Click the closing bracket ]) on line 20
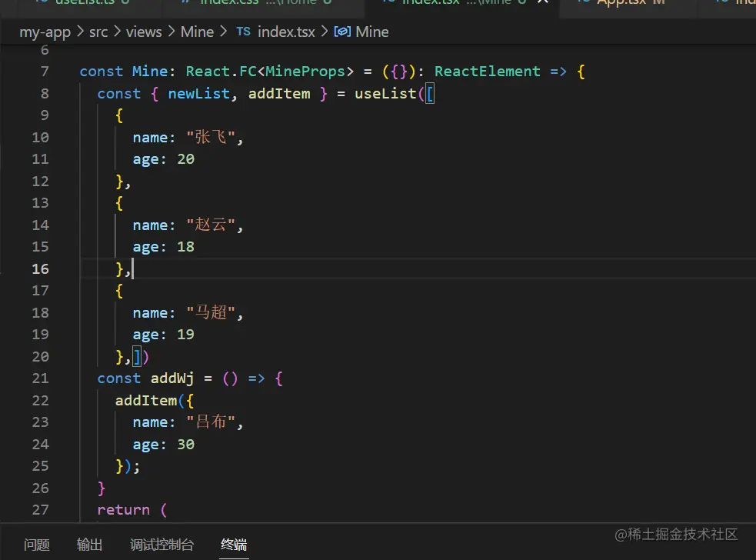 point(141,357)
